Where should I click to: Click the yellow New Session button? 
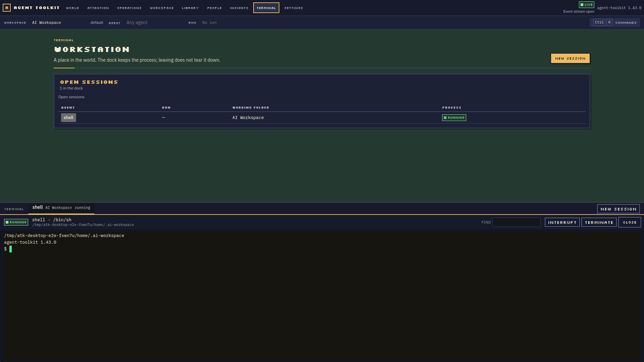[x=570, y=58]
